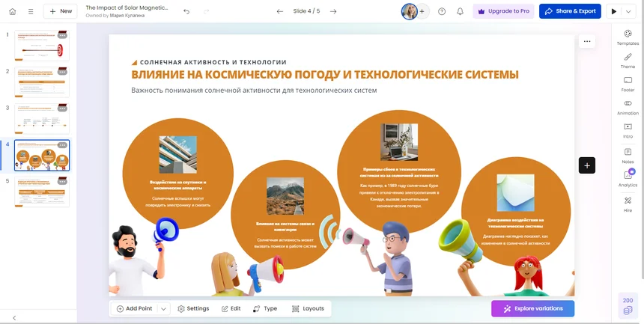Open slide 5 thumbnail options menu

pos(62,182)
